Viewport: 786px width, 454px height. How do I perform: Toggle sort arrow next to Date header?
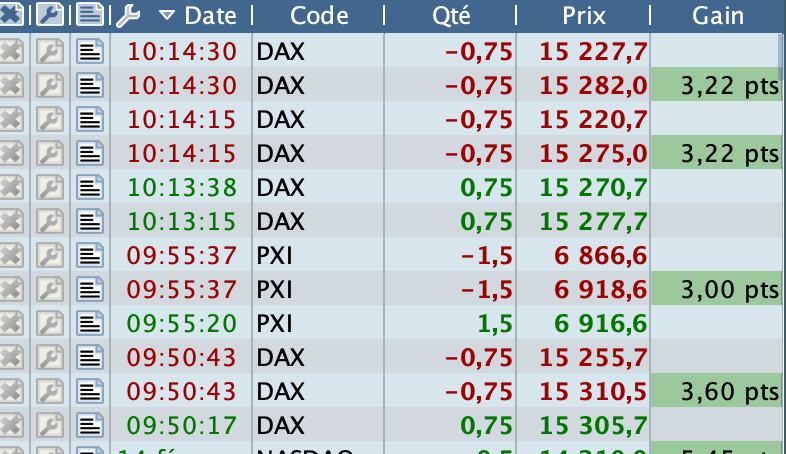coord(166,16)
